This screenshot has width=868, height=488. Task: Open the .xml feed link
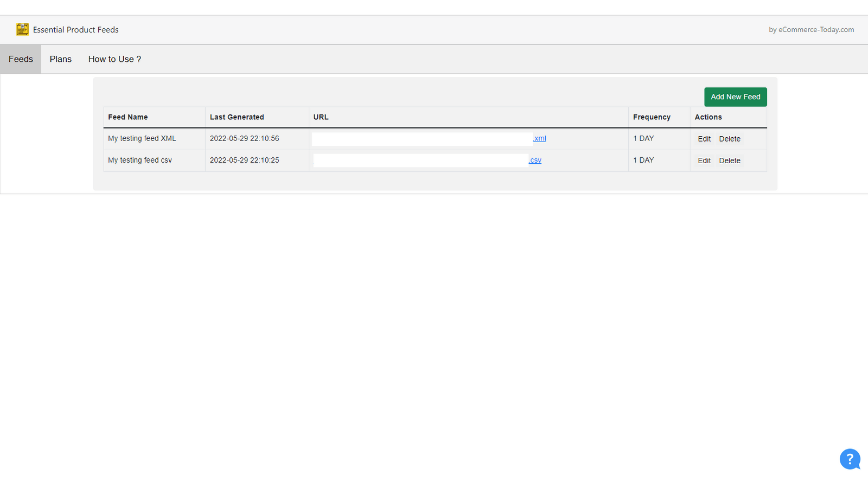pyautogui.click(x=539, y=138)
